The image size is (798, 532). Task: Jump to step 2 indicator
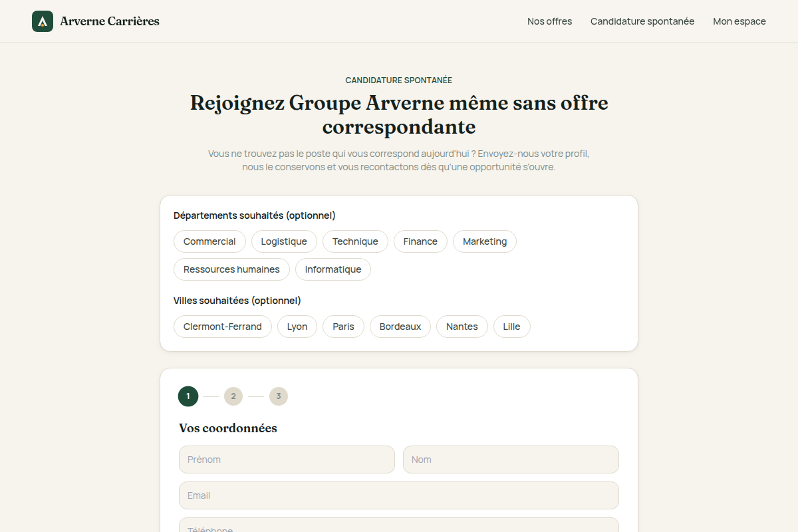(x=233, y=396)
